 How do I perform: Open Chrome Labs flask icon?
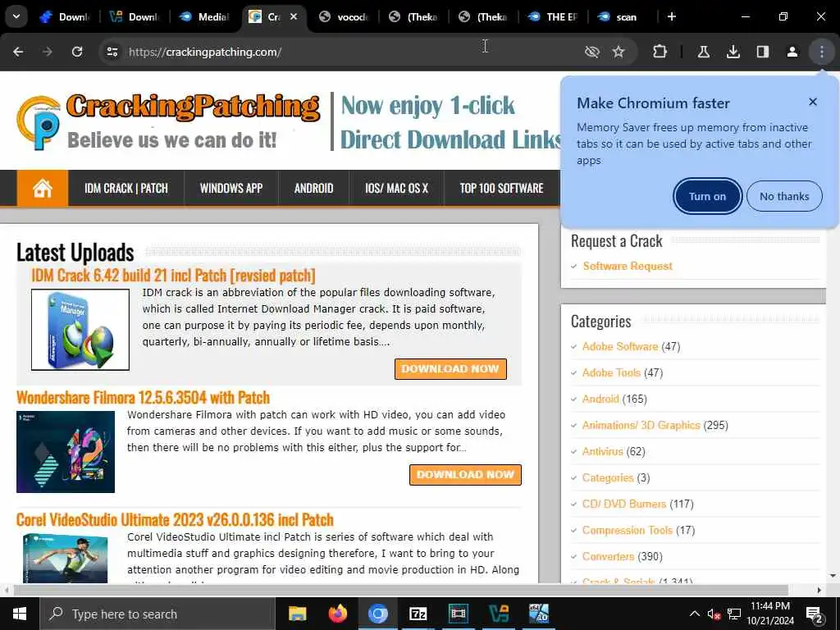pyautogui.click(x=703, y=52)
